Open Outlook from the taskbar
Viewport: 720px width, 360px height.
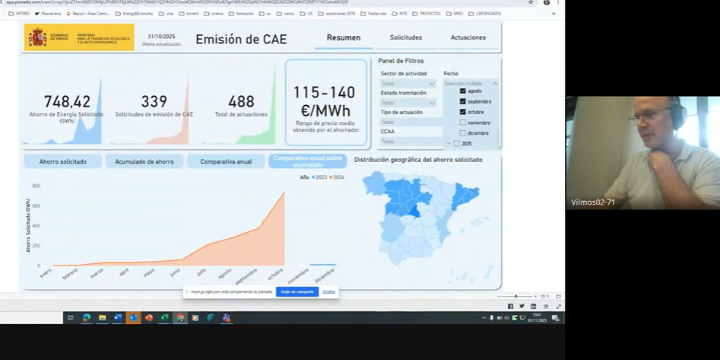click(x=134, y=318)
